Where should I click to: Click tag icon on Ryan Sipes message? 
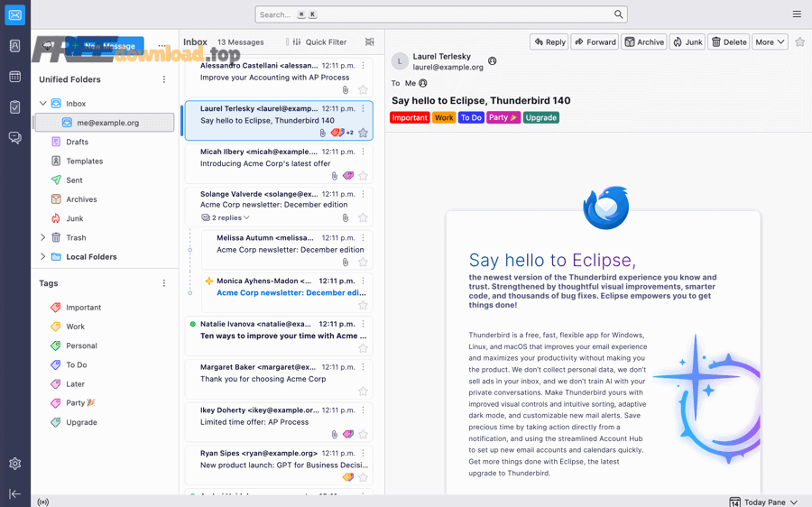(348, 477)
